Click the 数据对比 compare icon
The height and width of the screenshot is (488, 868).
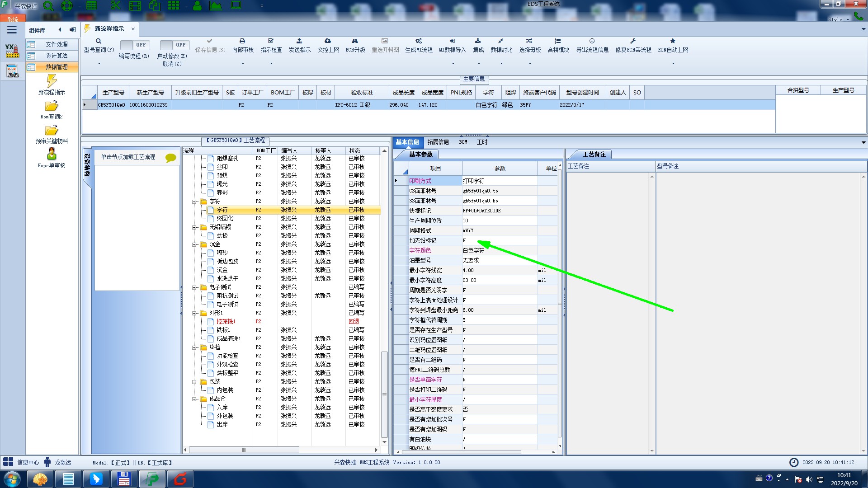tap(501, 41)
